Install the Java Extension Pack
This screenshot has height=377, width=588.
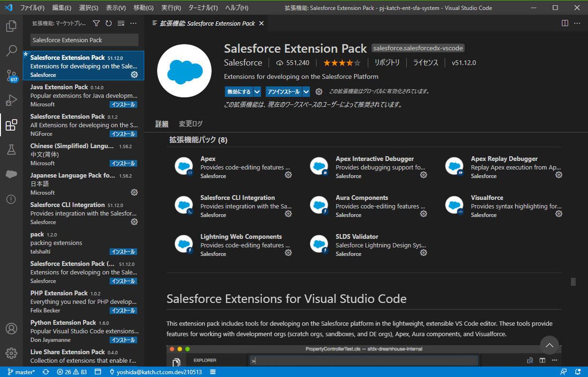123,104
